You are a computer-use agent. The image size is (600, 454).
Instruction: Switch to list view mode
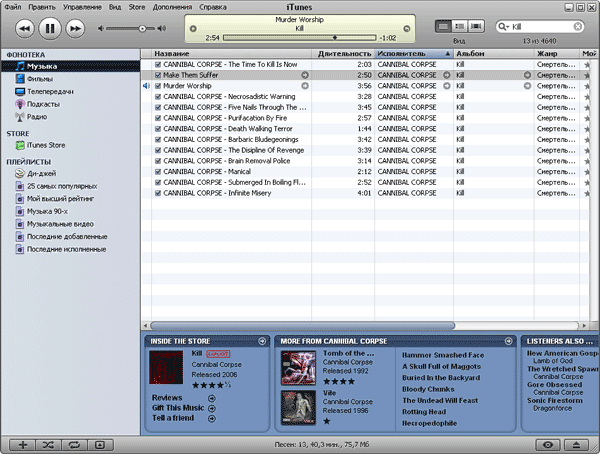[443, 26]
